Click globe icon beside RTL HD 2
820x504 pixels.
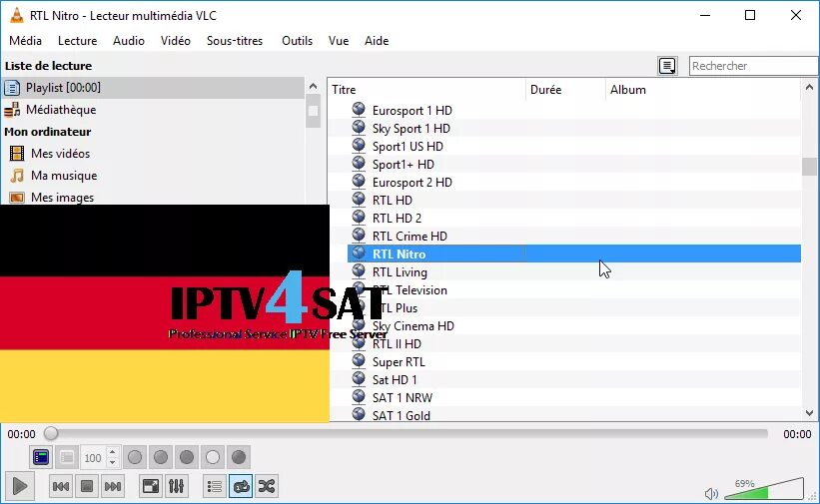click(x=359, y=217)
